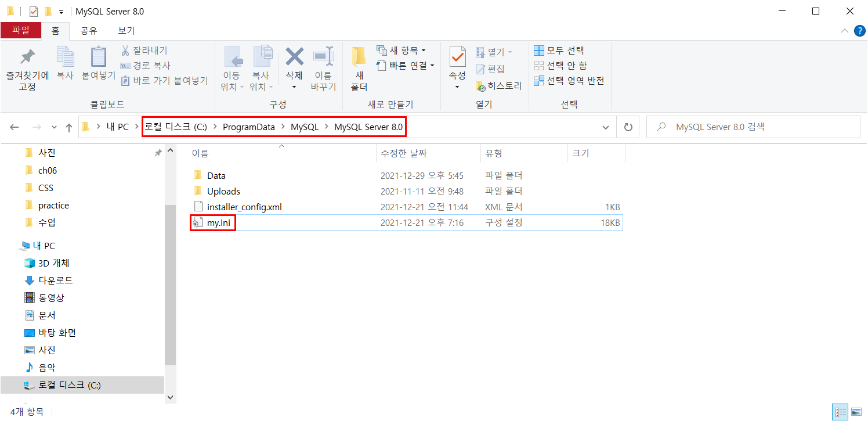868x421 pixels.
Task: Open 다운로드 (Downloads) in navigation pane
Action: click(56, 280)
